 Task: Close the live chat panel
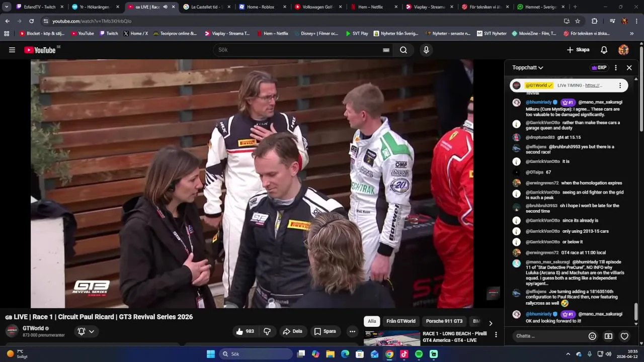click(x=629, y=67)
